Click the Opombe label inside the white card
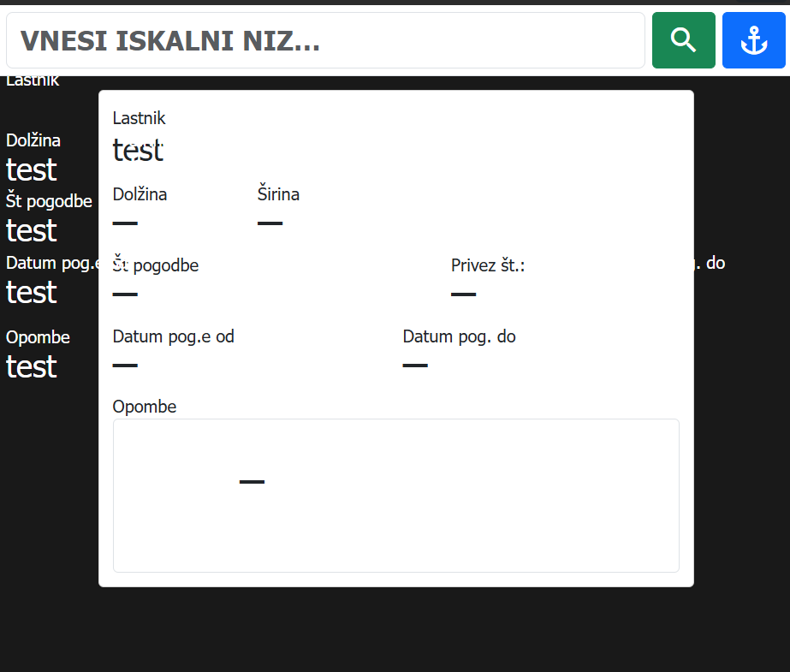 [x=145, y=407]
